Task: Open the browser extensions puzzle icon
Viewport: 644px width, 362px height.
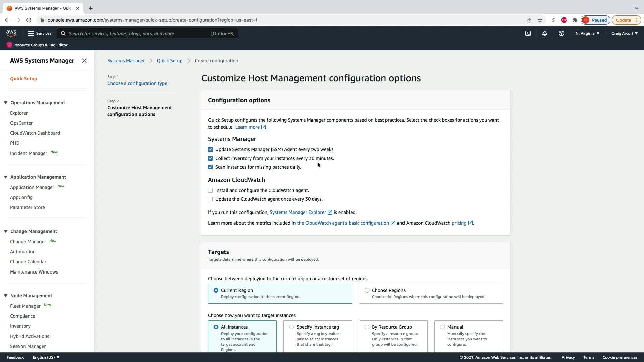Action: coord(575,20)
